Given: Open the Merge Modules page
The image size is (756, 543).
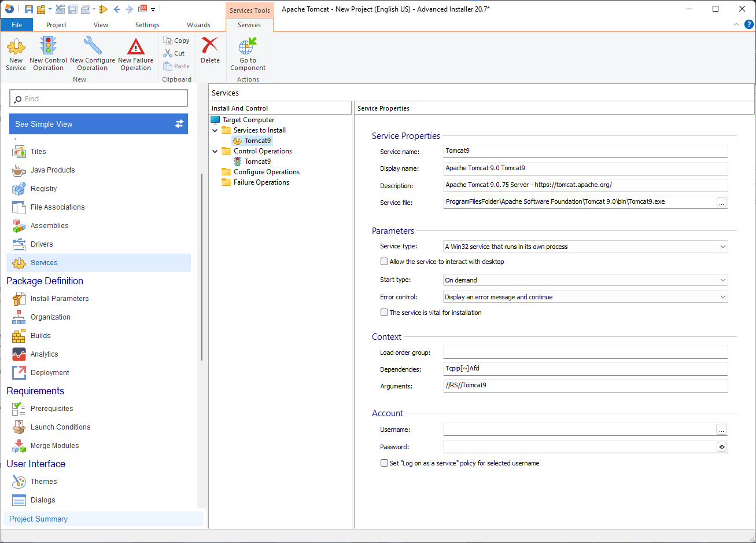Looking at the screenshot, I should pos(55,446).
